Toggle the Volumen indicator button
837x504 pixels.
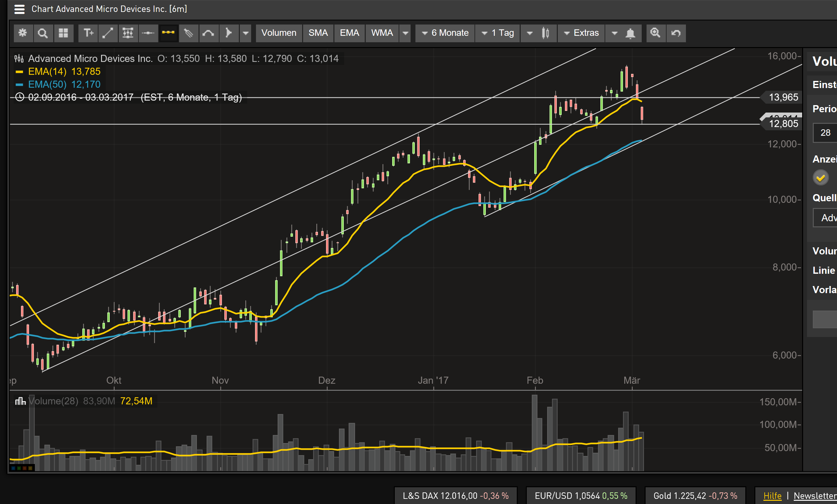(x=279, y=33)
